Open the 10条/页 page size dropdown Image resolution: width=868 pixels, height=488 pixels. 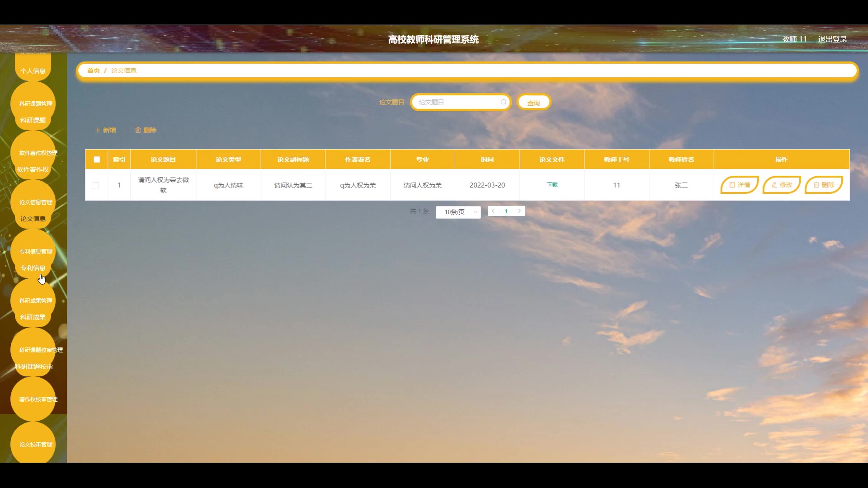pyautogui.click(x=458, y=212)
